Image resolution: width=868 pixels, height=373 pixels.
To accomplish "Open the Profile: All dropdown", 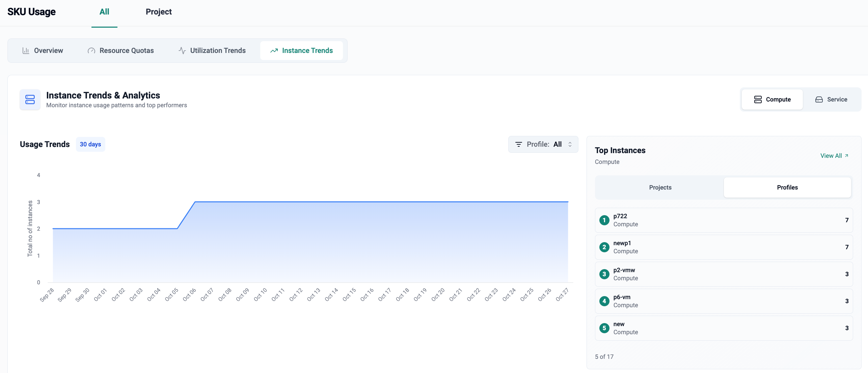I will point(543,144).
